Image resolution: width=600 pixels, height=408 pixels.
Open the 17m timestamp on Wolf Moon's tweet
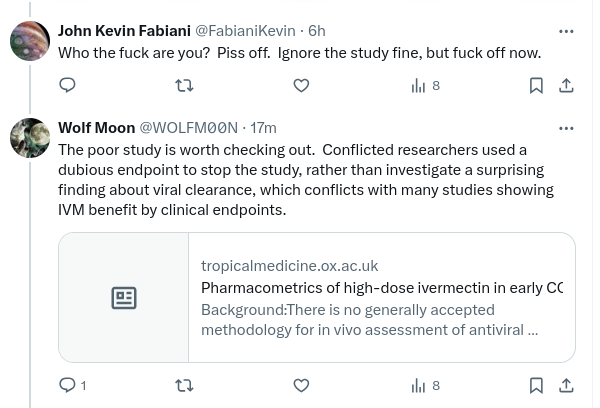[263, 128]
